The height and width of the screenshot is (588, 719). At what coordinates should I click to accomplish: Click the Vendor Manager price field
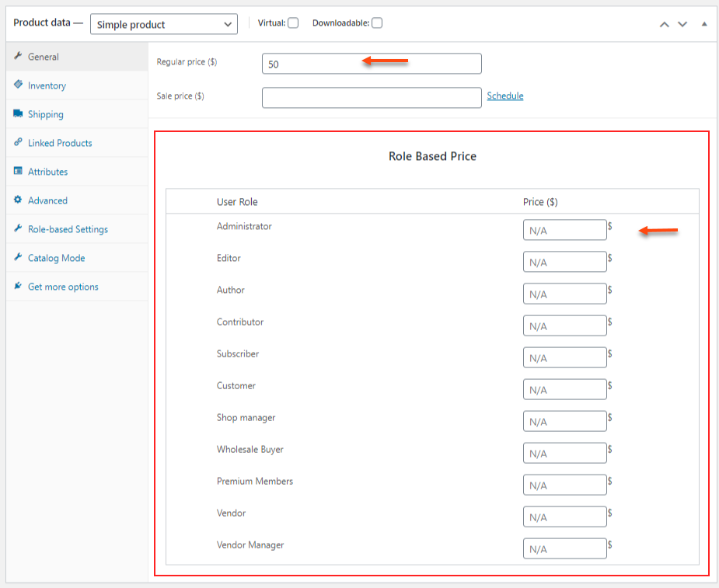(x=564, y=548)
